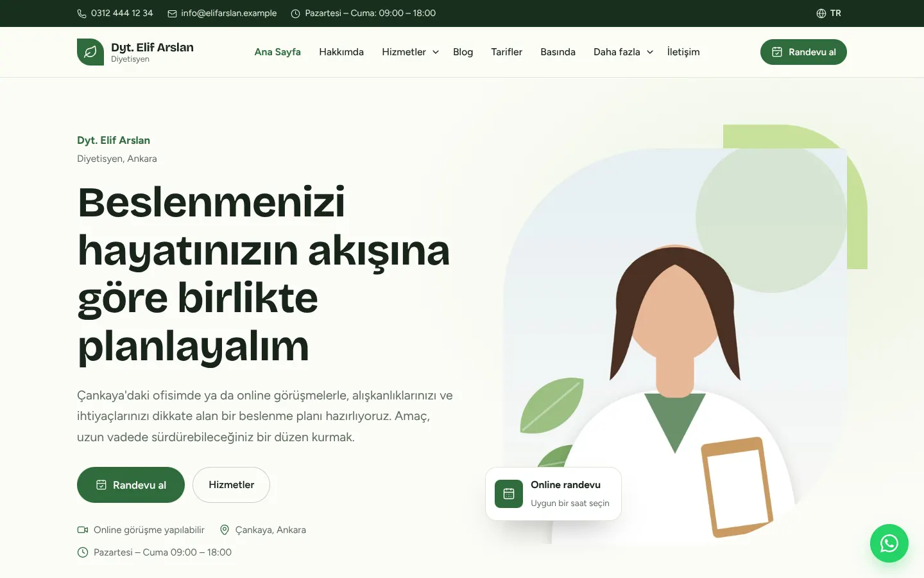The width and height of the screenshot is (924, 578).
Task: Click 'Uygun bir saat seçin' text
Action: (x=570, y=504)
